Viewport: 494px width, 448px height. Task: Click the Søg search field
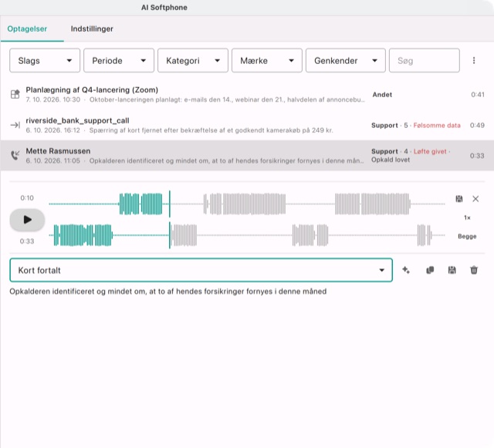click(x=424, y=60)
